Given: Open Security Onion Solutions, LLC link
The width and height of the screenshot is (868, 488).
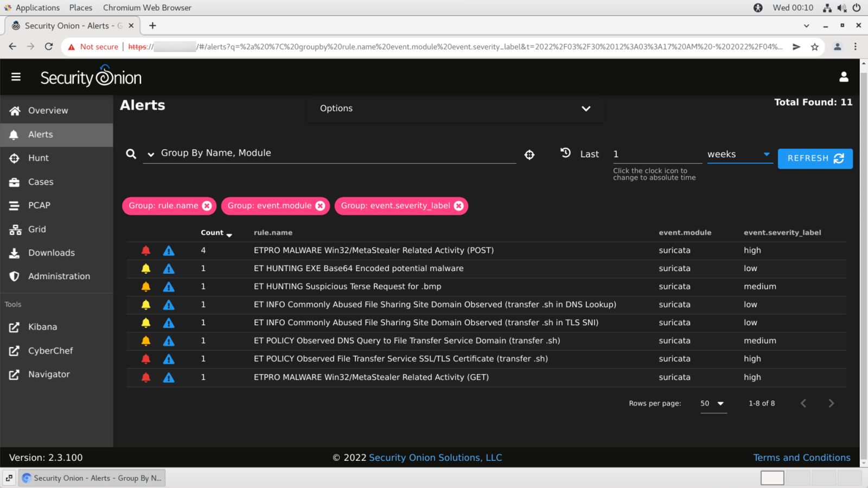Looking at the screenshot, I should [x=435, y=458].
